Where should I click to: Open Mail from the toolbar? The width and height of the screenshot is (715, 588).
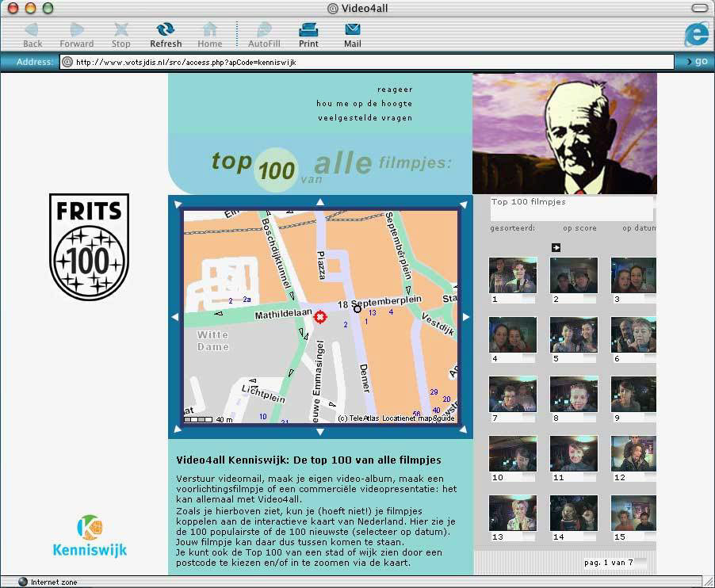point(353,36)
